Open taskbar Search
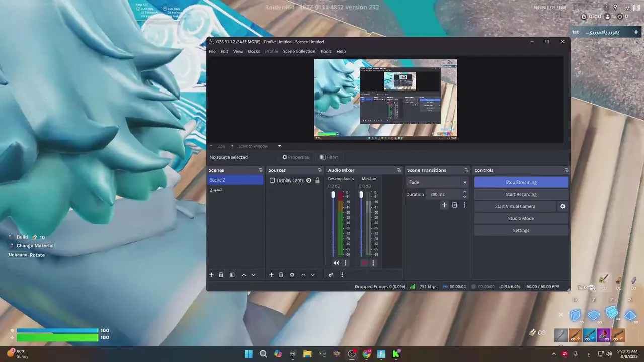Viewport: 644px width, 362px height. pos(263,354)
